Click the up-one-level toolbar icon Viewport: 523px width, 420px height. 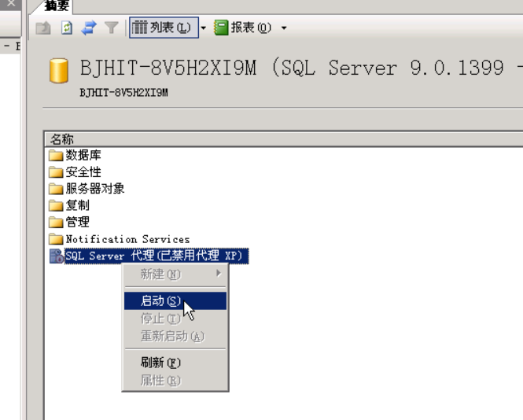[43, 28]
